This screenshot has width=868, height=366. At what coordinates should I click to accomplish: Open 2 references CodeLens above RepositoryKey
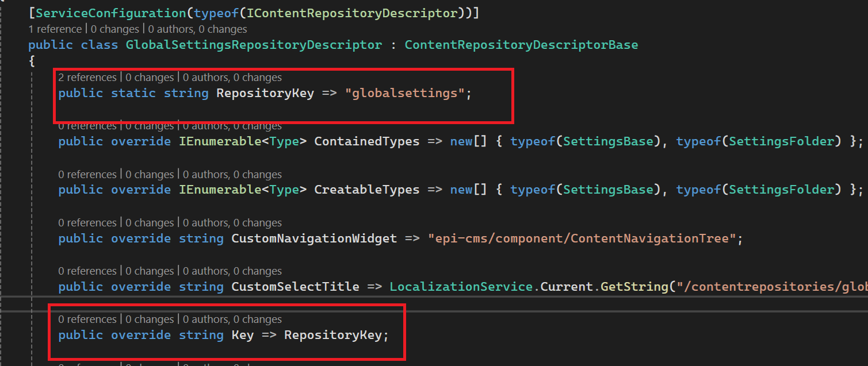pos(87,78)
